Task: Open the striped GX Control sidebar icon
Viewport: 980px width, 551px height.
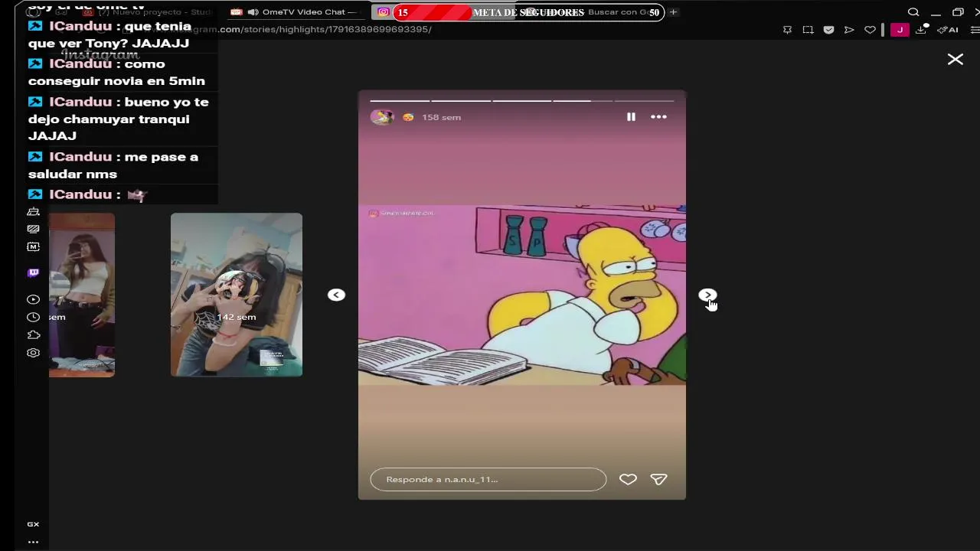Action: click(33, 229)
